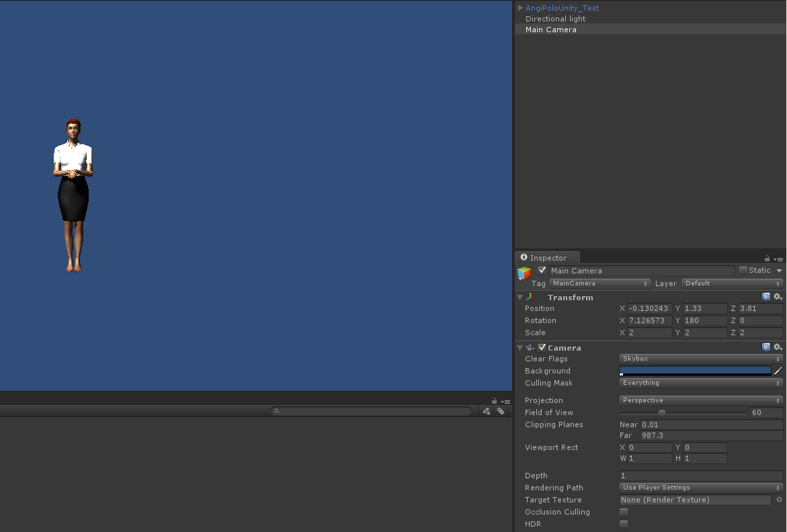The height and width of the screenshot is (532, 787).
Task: Select the Inspector tab
Action: [547, 257]
